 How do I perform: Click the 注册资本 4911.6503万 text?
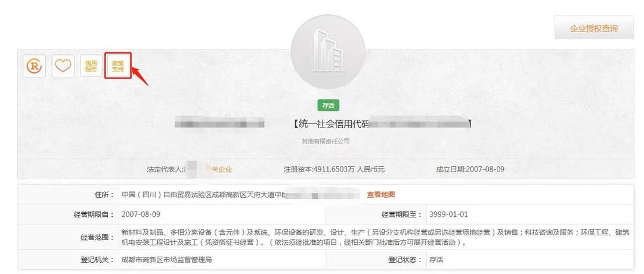click(x=334, y=169)
